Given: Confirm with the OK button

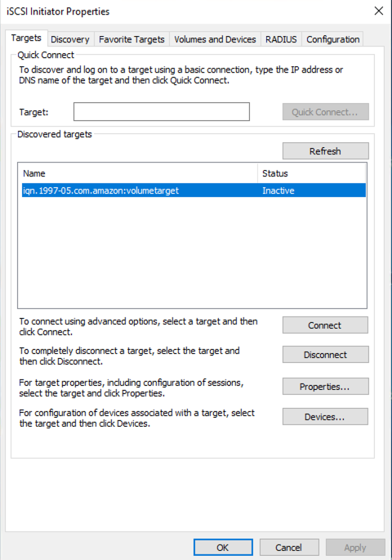Looking at the screenshot, I should (x=223, y=548).
